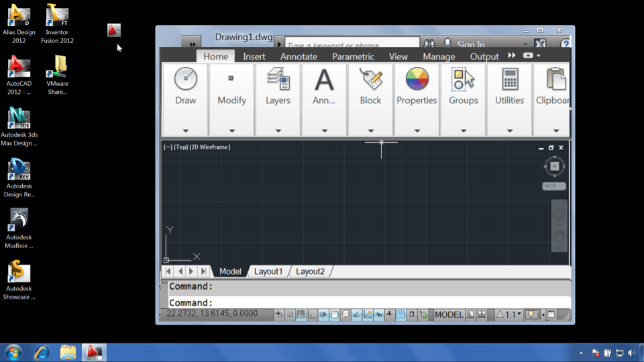Expand the Block panel dropdown arrow
This screenshot has height=362, width=644.
(371, 131)
